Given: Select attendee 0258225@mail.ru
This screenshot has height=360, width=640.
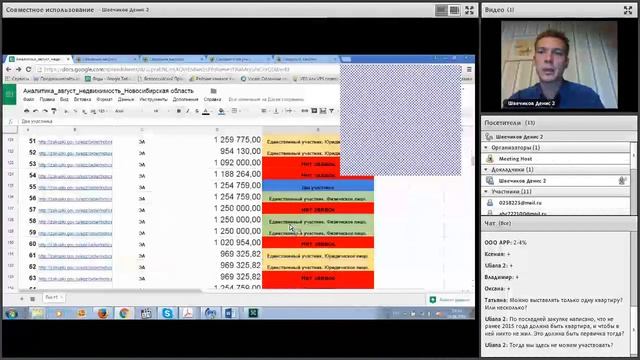Looking at the screenshot, I should tap(557, 203).
